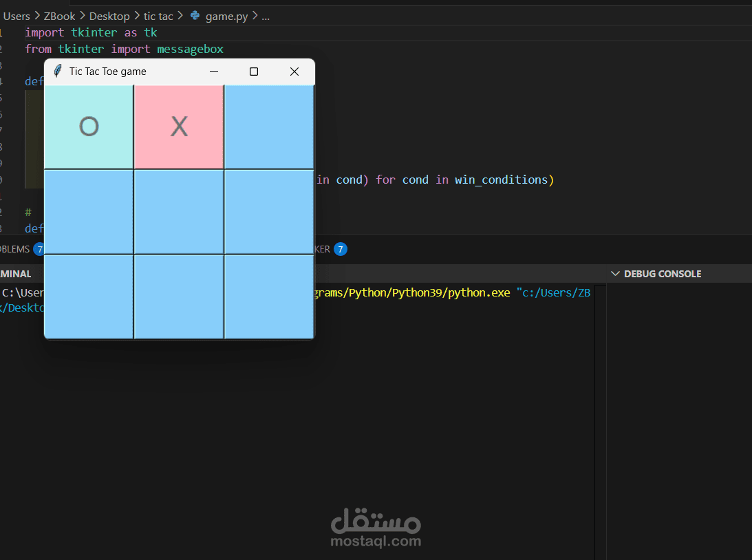Click the center empty game board cell

[x=179, y=212]
